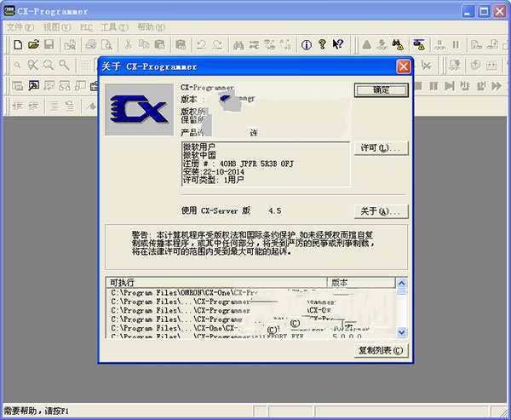This screenshot has width=511, height=420.
Task: Click the scroll down arrow in the executables list
Action: click(401, 332)
